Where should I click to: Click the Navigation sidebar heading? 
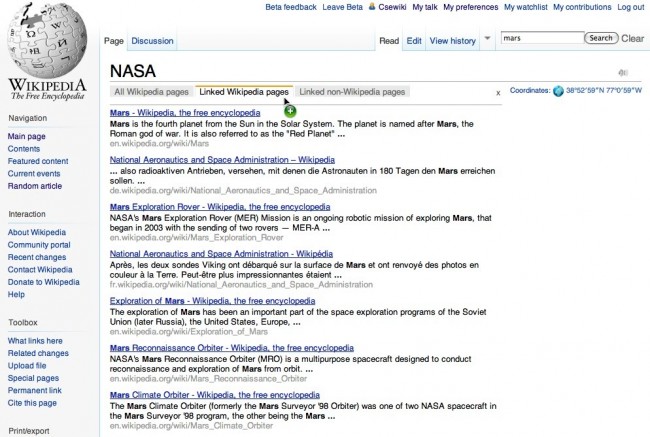pyautogui.click(x=27, y=118)
